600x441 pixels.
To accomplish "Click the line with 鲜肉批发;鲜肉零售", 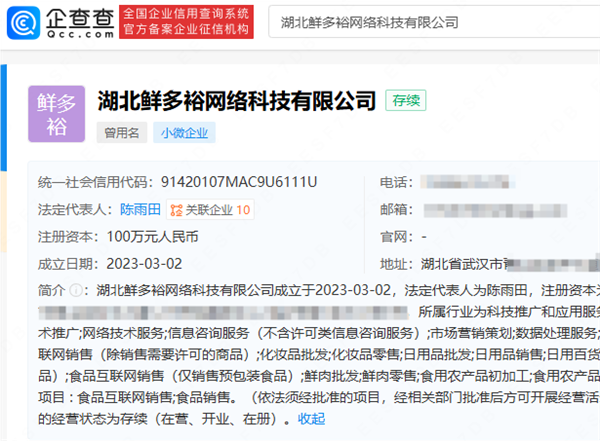I will pyautogui.click(x=319, y=376).
